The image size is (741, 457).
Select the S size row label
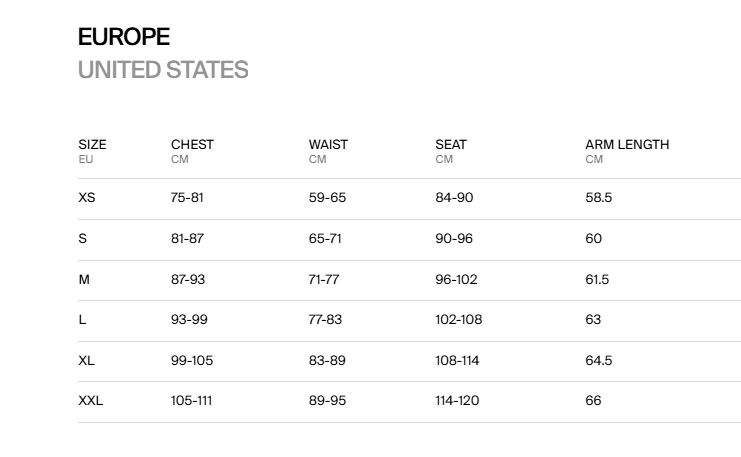click(83, 239)
